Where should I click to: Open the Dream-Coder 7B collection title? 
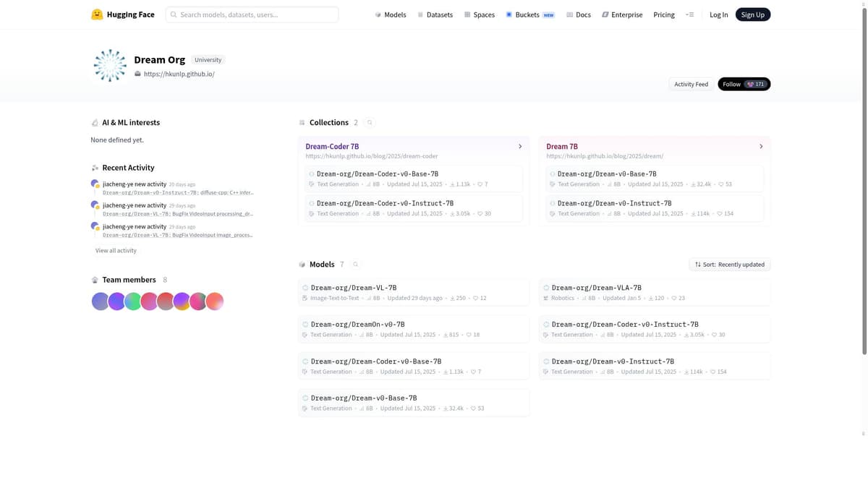click(332, 146)
